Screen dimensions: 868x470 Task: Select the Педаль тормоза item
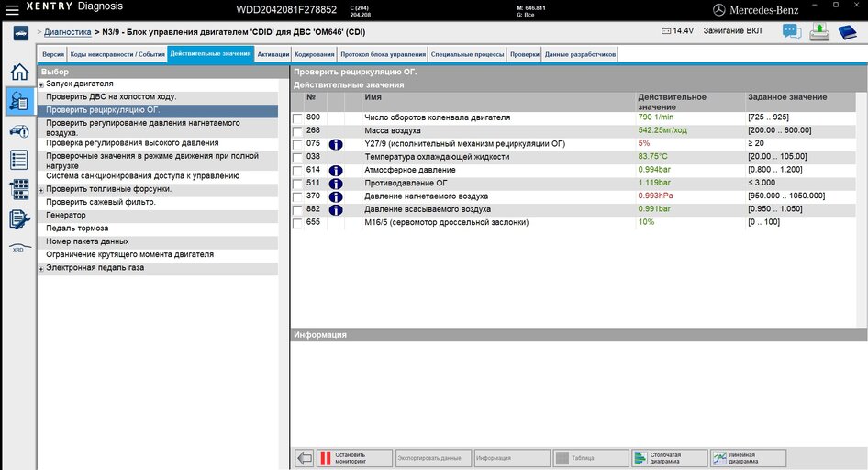[x=158, y=229]
